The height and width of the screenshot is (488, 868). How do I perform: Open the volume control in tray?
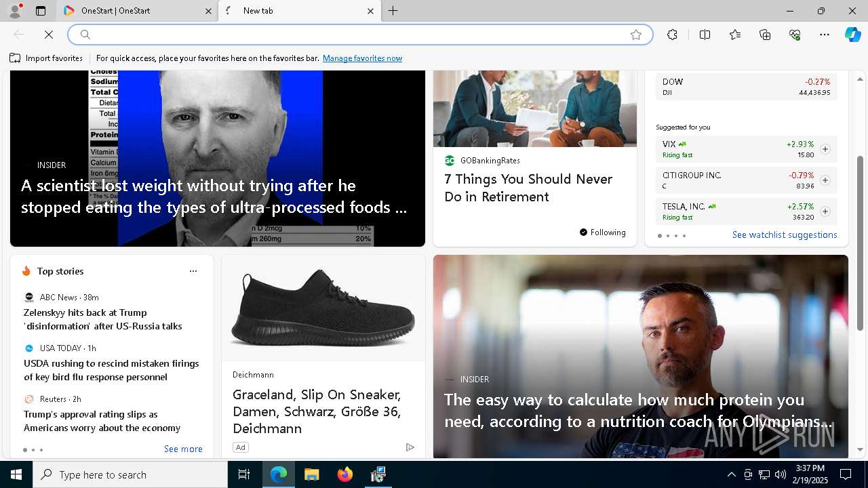point(781,474)
